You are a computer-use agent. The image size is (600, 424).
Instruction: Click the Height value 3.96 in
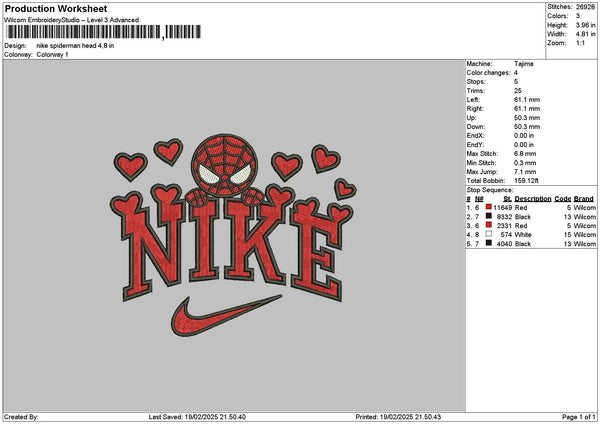[585, 25]
